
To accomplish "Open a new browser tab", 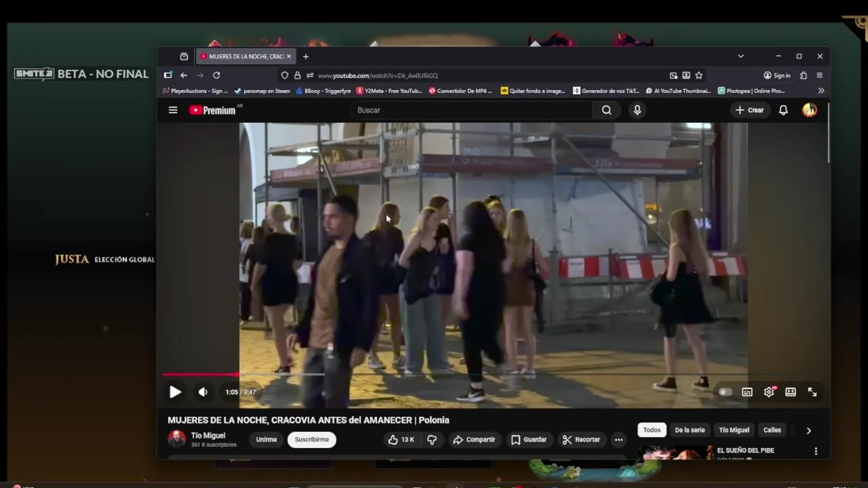I will [x=306, y=56].
